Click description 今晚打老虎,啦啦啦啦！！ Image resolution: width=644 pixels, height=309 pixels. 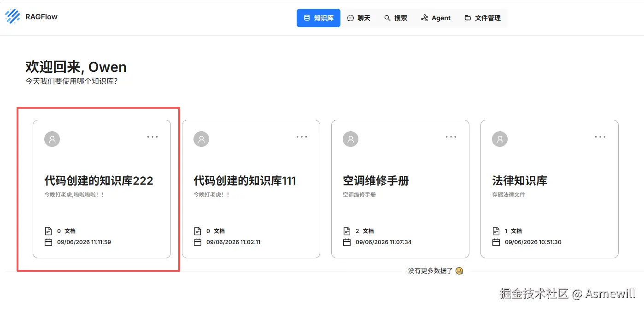[x=74, y=195]
